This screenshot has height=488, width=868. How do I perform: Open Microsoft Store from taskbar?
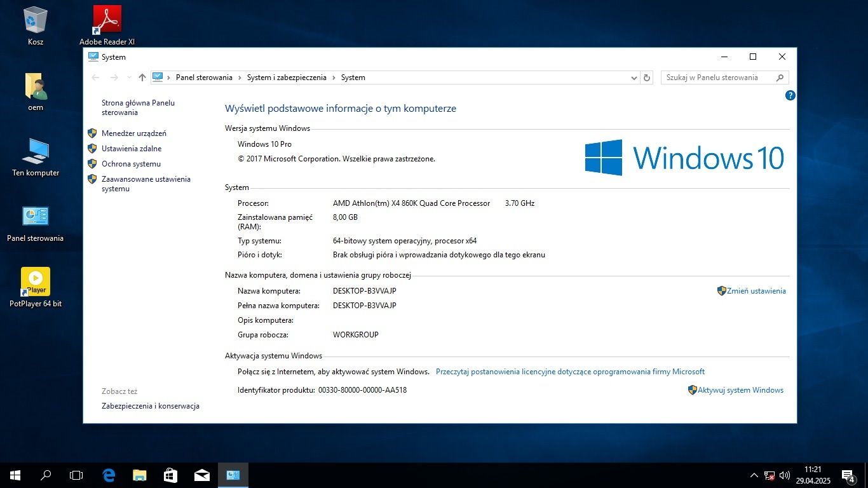pos(170,475)
